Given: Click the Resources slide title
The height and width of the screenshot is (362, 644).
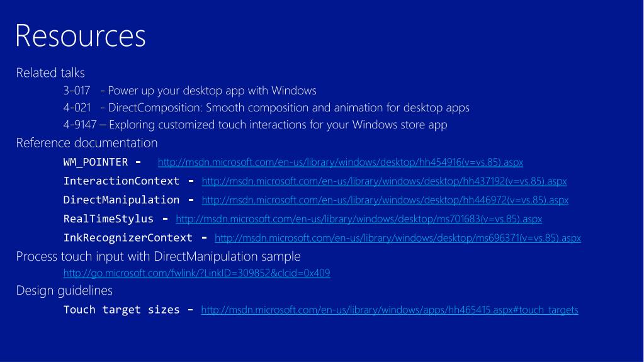Looking at the screenshot, I should 81,36.
